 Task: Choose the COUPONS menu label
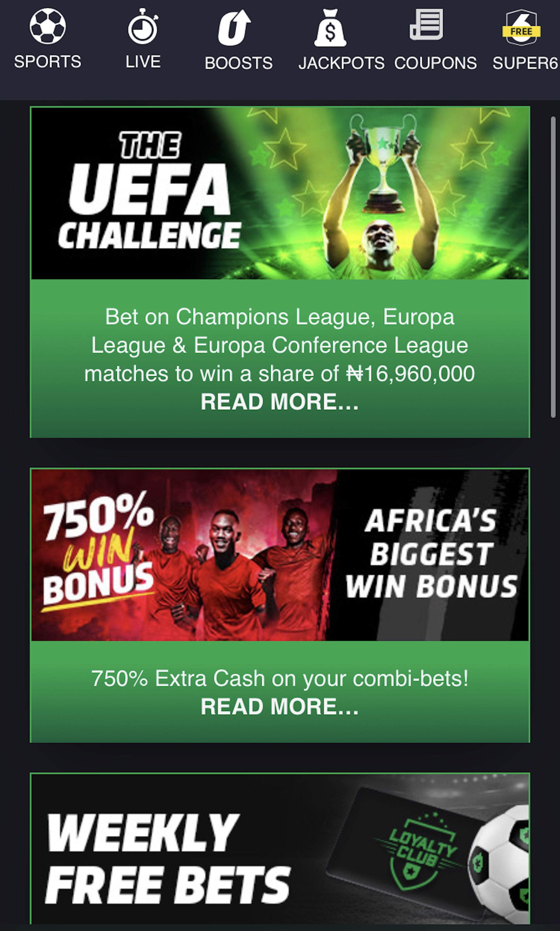(435, 63)
